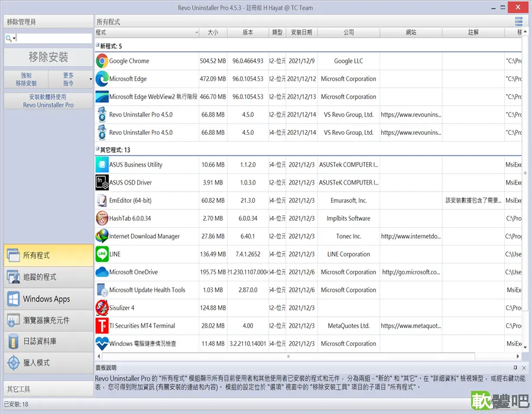Click the vertical scroll down arrow

(x=525, y=348)
